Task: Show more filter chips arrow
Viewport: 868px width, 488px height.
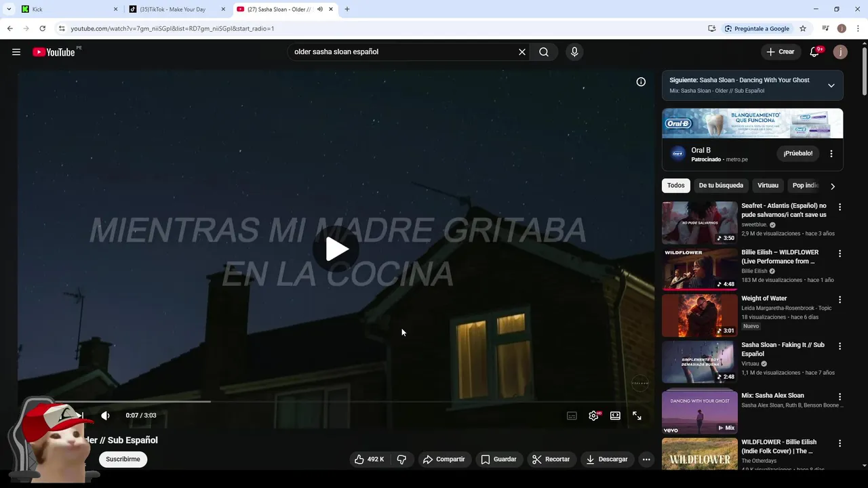Action: click(x=833, y=186)
